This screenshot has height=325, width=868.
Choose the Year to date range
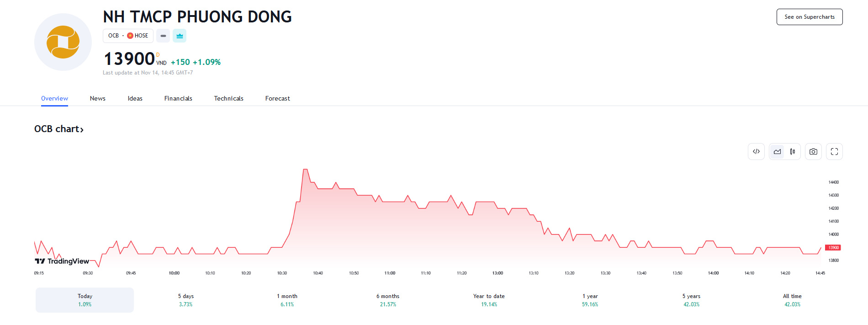pos(489,300)
